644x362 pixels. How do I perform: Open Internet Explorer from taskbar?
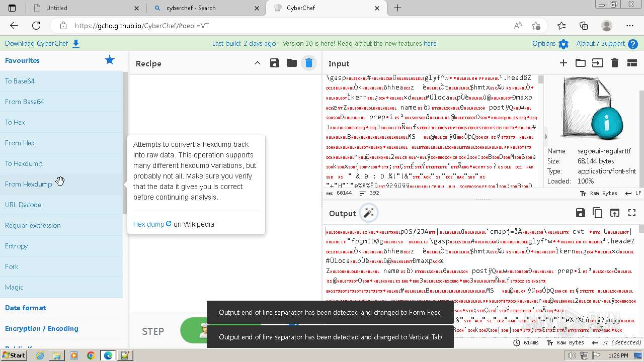pos(40,355)
